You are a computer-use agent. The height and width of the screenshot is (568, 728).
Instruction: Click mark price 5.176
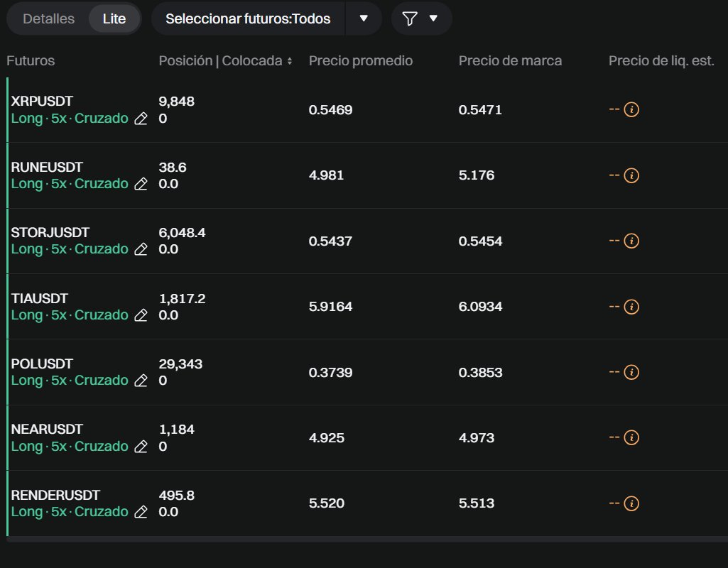(x=477, y=175)
